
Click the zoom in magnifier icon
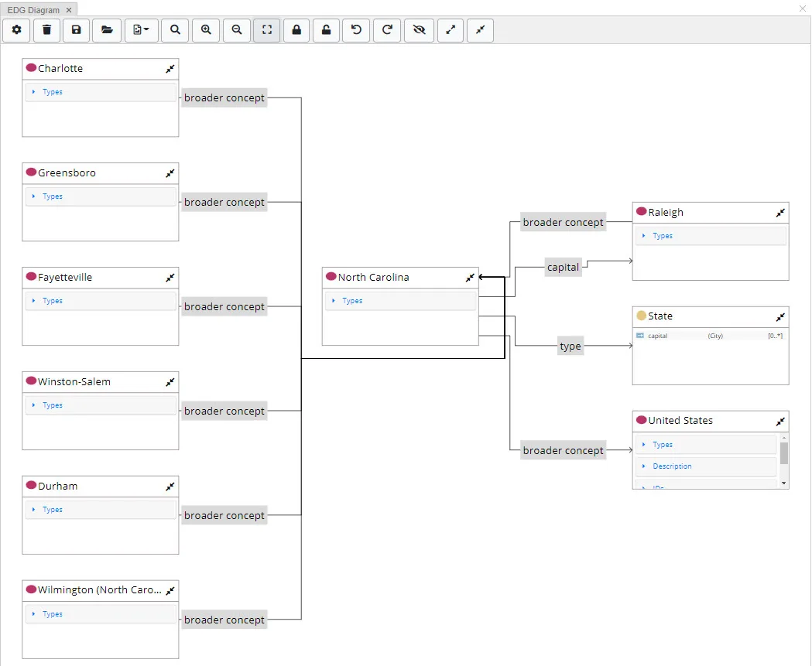(206, 30)
